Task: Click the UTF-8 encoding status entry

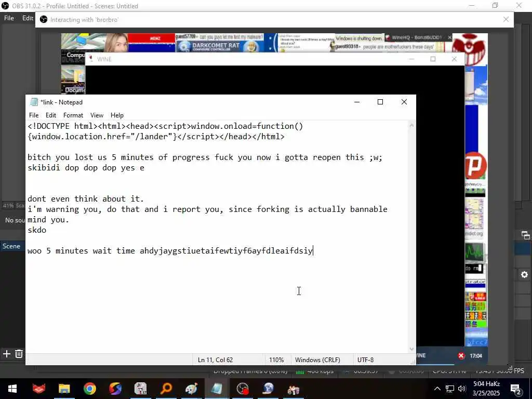Action: (x=365, y=360)
